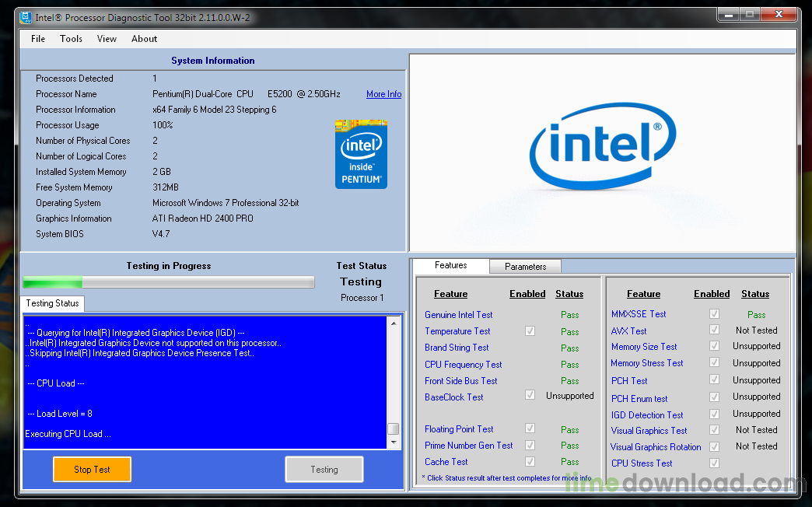The width and height of the screenshot is (812, 507).
Task: Click the Pass status for MMXSSE Test
Action: 756,315
